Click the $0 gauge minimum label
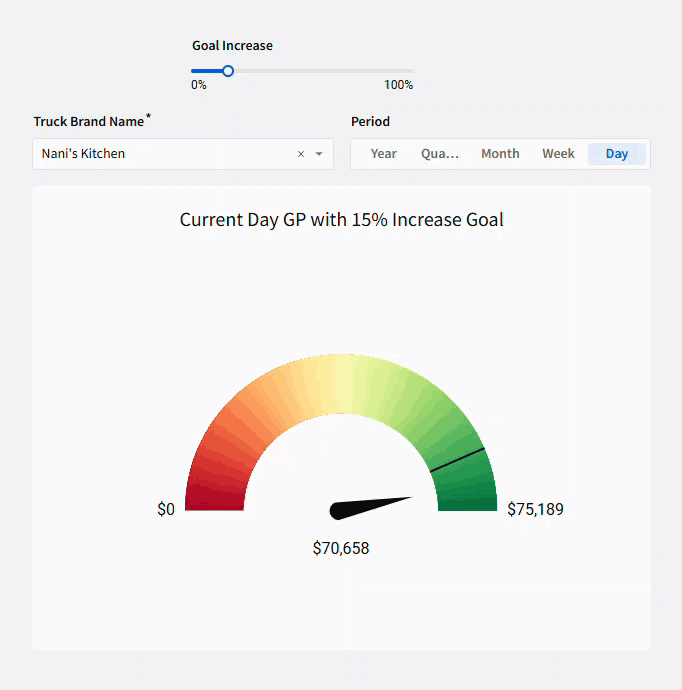 (166, 509)
